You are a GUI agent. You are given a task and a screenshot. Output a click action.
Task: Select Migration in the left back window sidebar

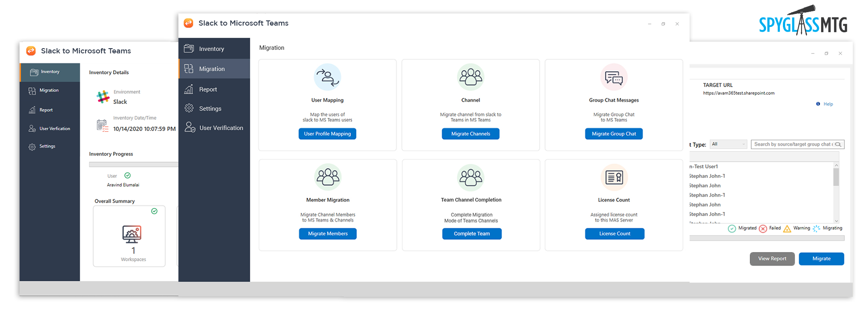50,90
